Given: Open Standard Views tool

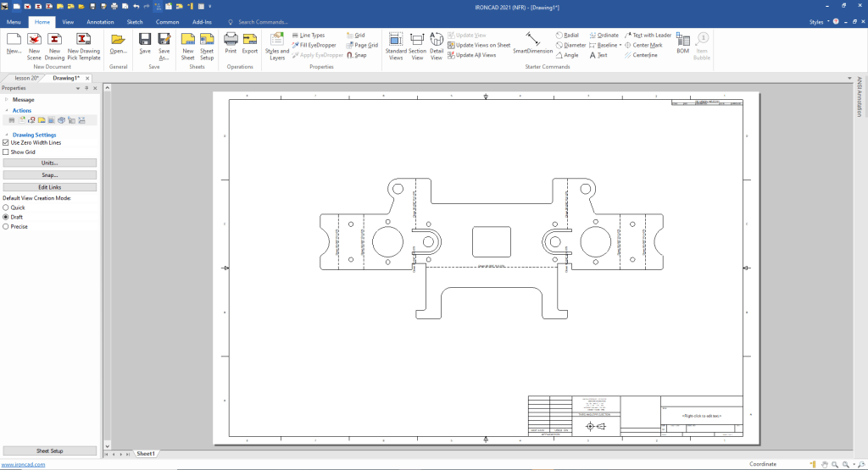Looking at the screenshot, I should 396,44.
